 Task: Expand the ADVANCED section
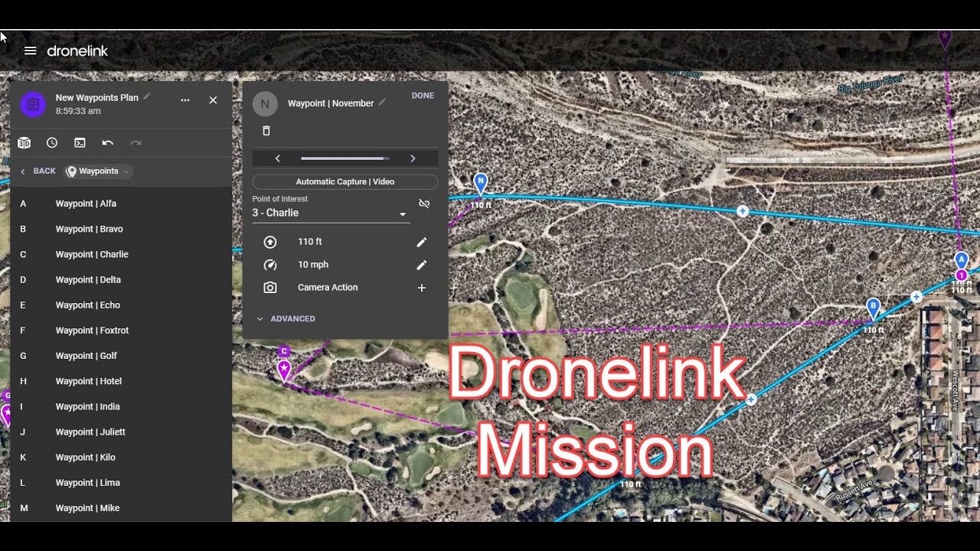pos(286,319)
